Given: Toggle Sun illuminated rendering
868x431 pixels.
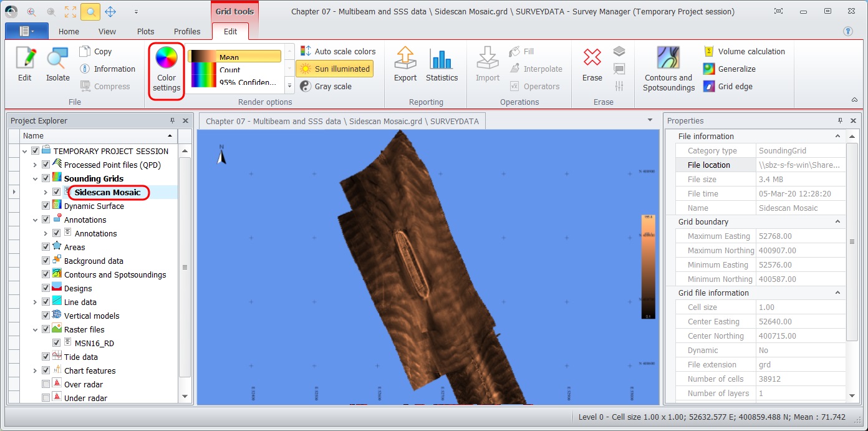Looking at the screenshot, I should coord(335,69).
